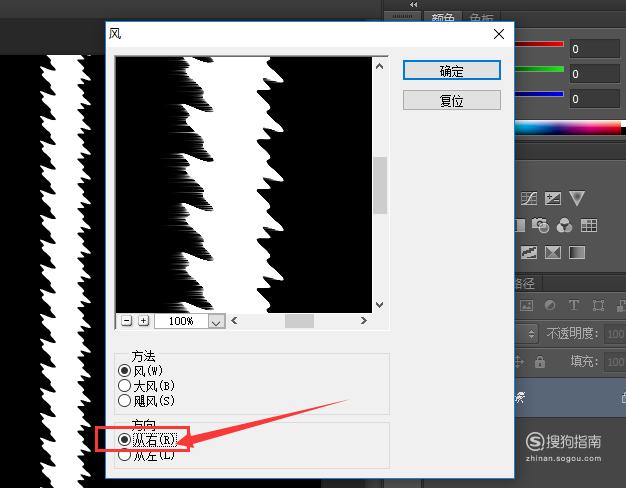Confirm the filter with 确定
This screenshot has height=488, width=626.
452,70
